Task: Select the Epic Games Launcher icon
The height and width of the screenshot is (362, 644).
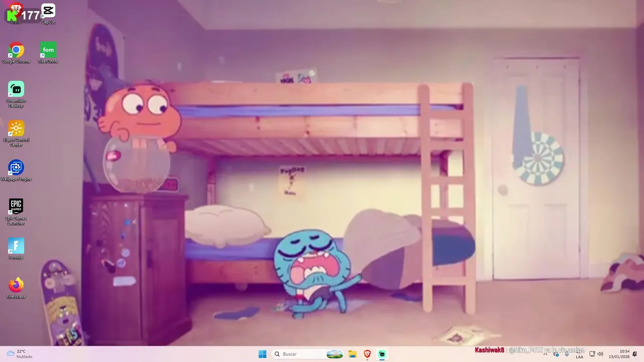Action: tap(16, 212)
